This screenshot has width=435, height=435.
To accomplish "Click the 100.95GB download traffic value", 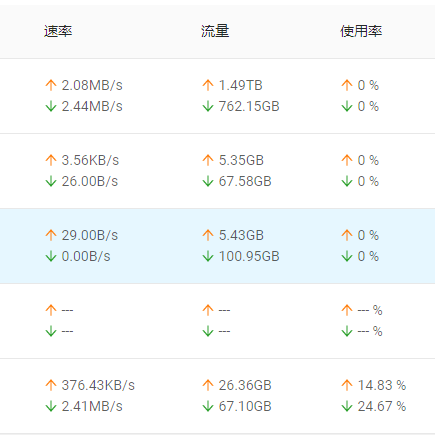I will pos(249,256).
